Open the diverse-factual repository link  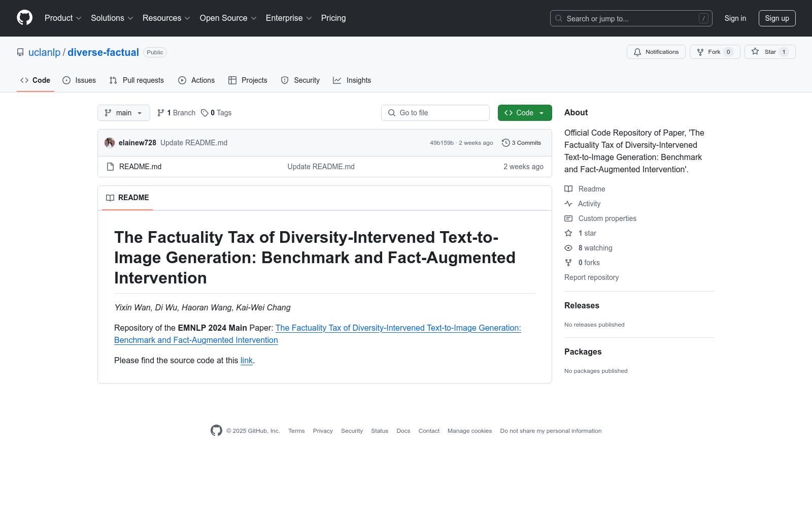103,52
